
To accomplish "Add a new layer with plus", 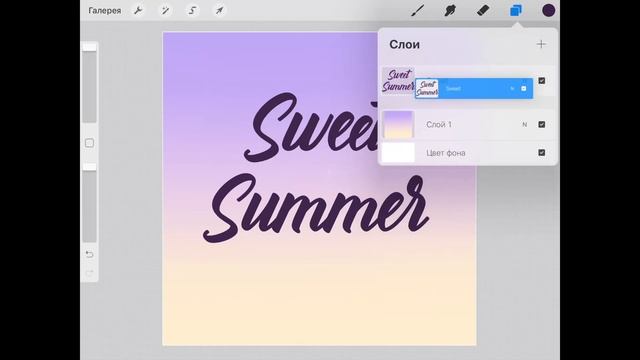I will tap(541, 44).
